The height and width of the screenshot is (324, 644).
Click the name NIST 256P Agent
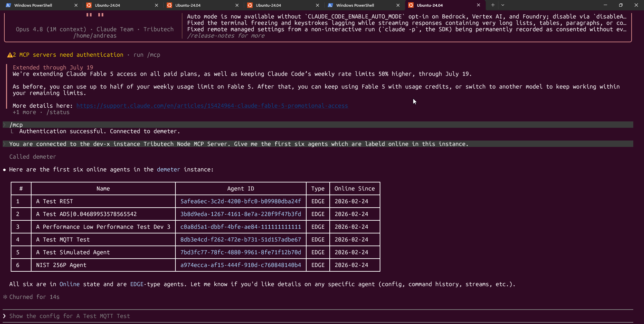(x=61, y=265)
